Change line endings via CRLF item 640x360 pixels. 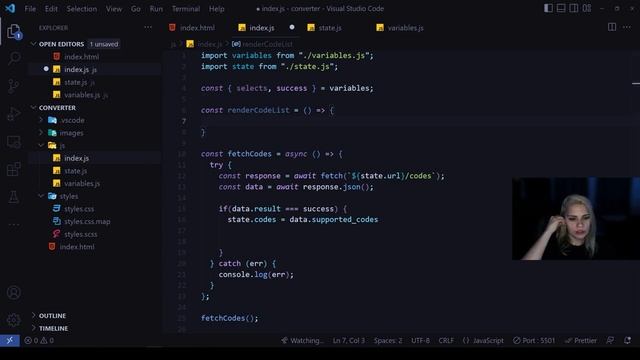click(446, 340)
